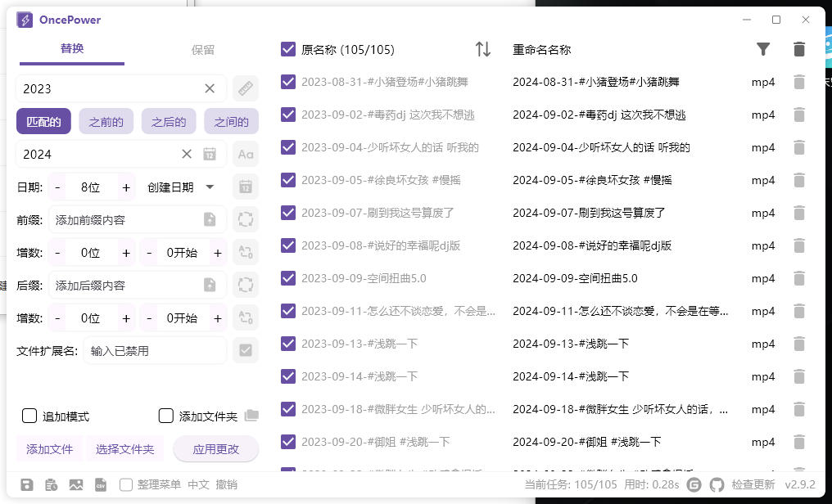The height and width of the screenshot is (504, 832).
Task: Enable the 追加模式 checkbox
Action: [x=29, y=416]
